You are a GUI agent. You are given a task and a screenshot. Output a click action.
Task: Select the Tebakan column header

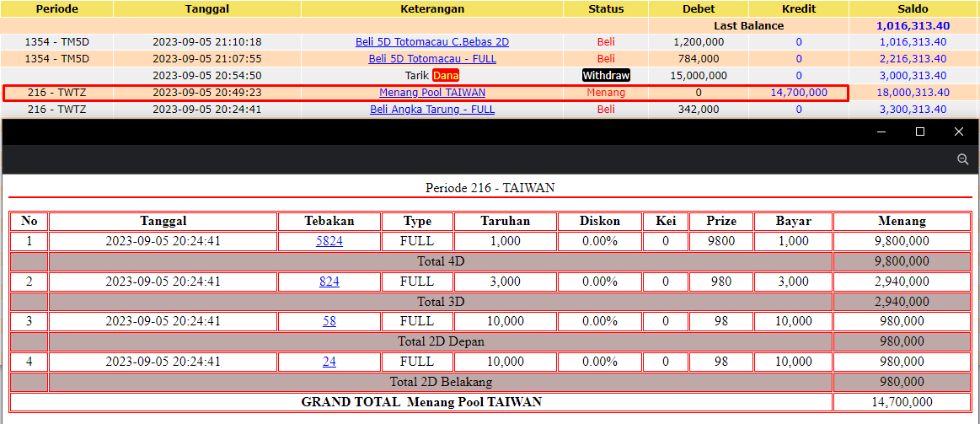329,222
